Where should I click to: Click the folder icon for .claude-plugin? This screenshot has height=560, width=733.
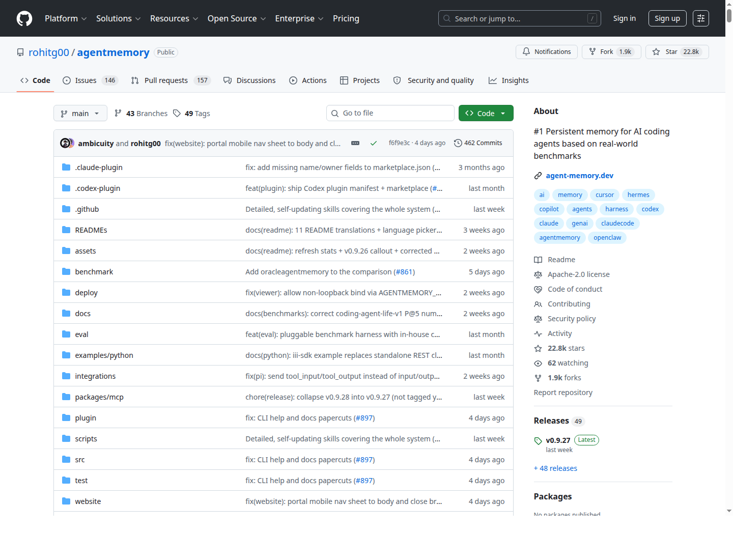click(66, 167)
